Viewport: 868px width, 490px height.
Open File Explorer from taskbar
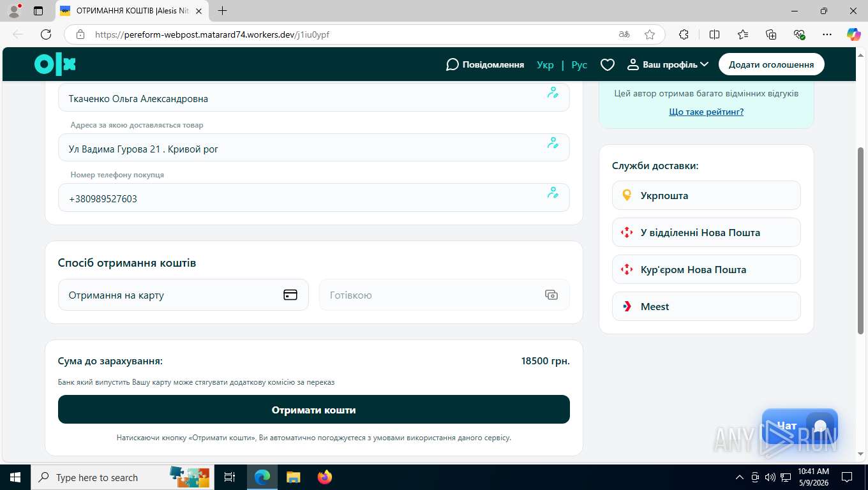(x=293, y=477)
